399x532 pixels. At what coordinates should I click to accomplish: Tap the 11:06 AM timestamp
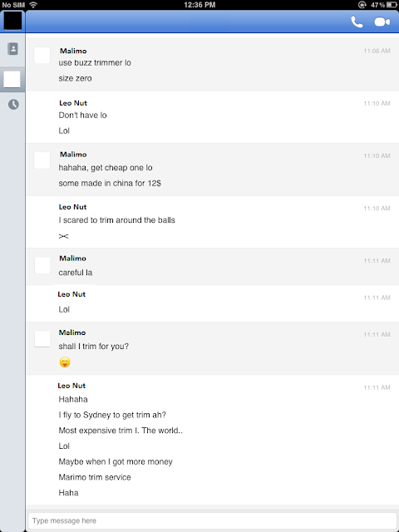pyautogui.click(x=377, y=51)
